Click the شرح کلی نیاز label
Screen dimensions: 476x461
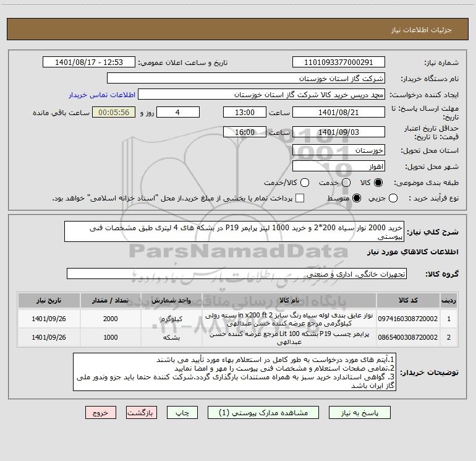click(433, 232)
